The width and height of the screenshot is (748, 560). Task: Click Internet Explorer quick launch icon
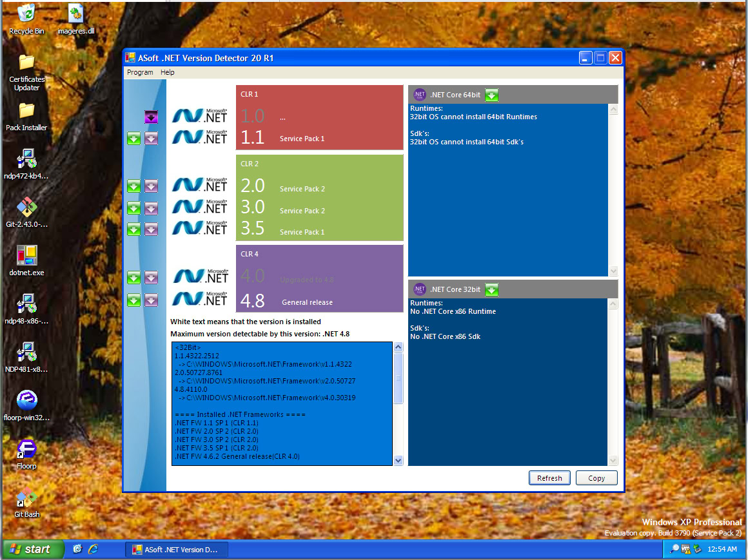93,549
